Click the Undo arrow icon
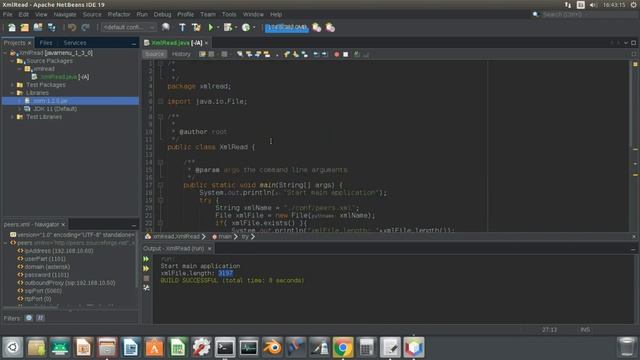 [x=72, y=27]
